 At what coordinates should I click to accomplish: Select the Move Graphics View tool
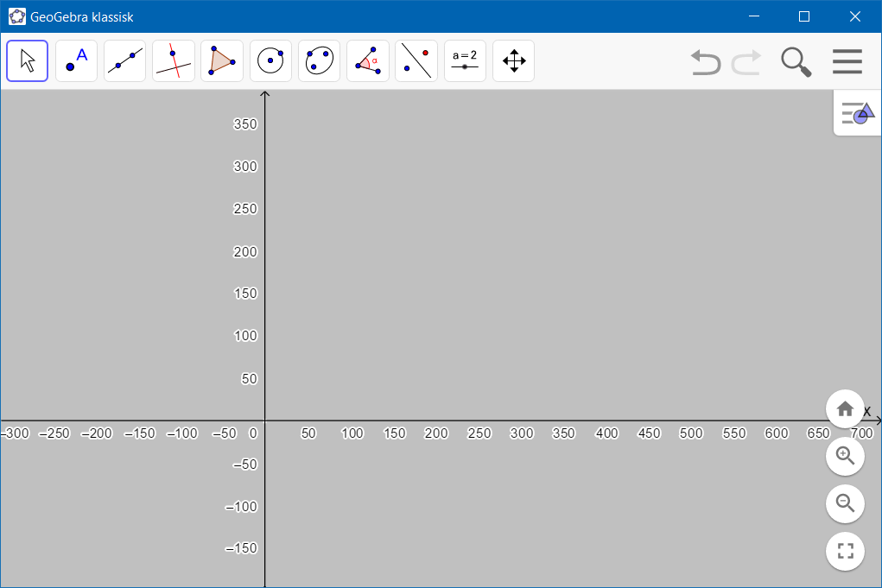coord(513,60)
